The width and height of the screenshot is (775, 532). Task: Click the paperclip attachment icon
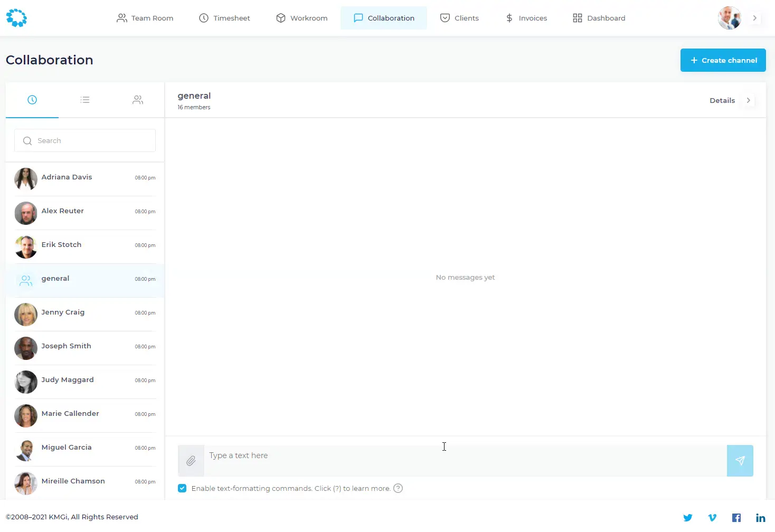(191, 461)
